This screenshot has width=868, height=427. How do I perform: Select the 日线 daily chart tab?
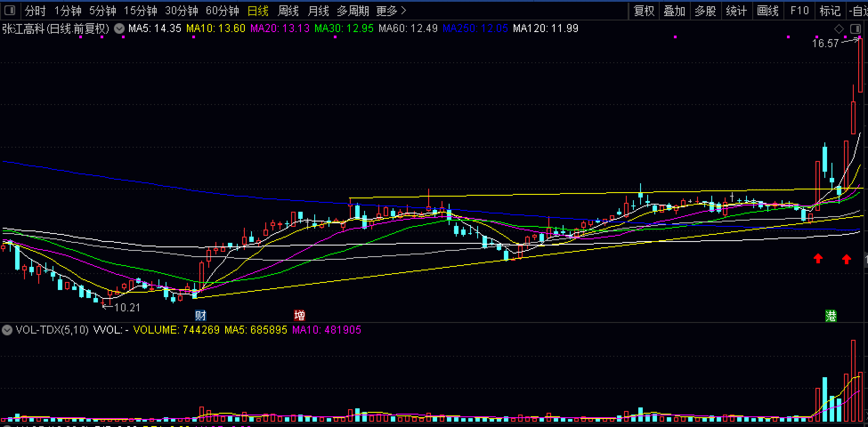pos(258,11)
